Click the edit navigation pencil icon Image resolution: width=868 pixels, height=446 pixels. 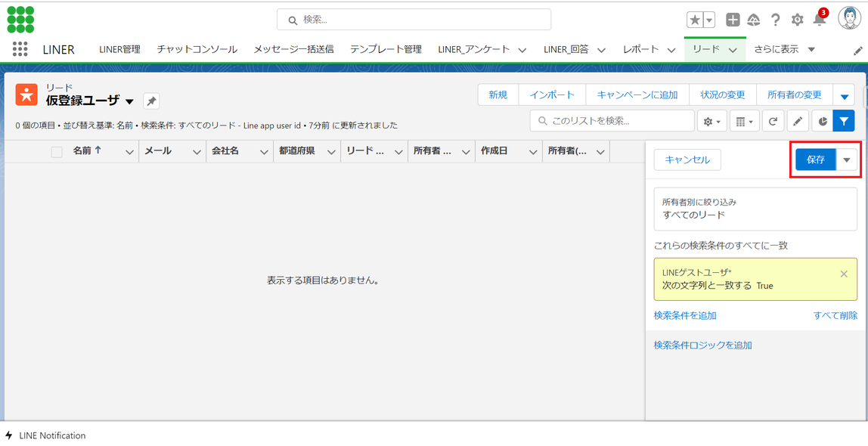(x=857, y=51)
